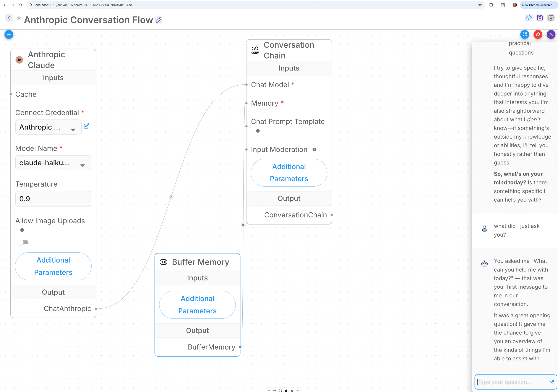
Task: Select the Anthropic Claude node icon
Action: point(19,60)
